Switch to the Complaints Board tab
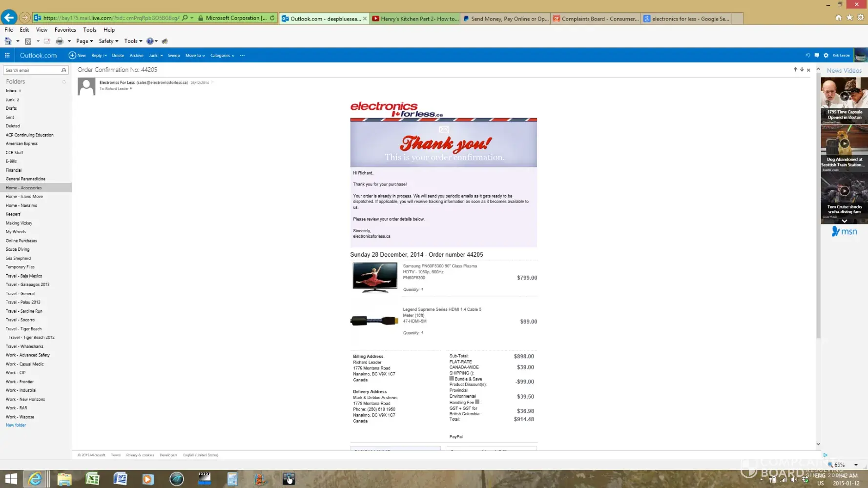Screen dimensions: 868x488 (596, 19)
